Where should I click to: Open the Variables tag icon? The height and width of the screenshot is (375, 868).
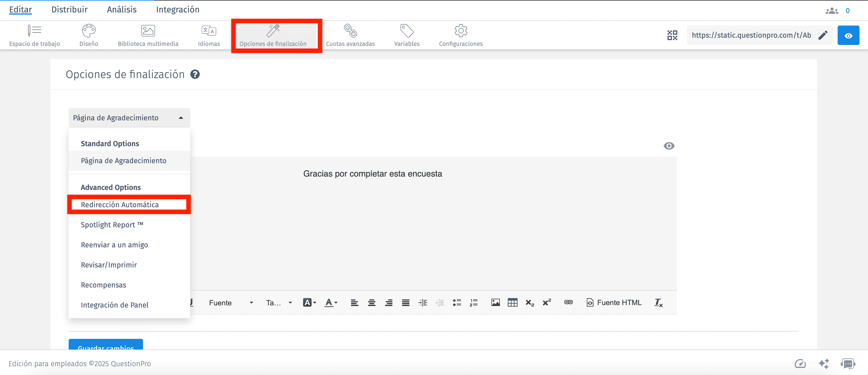coord(407,31)
